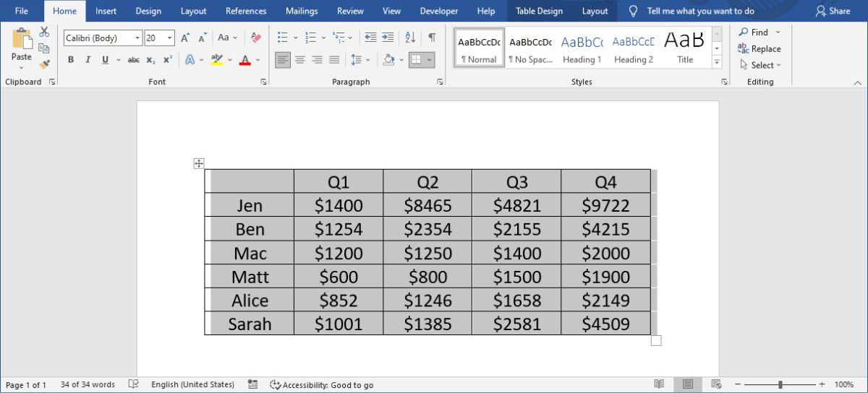Click the Paste clipboard icon
The image size is (868, 393).
[x=22, y=40]
